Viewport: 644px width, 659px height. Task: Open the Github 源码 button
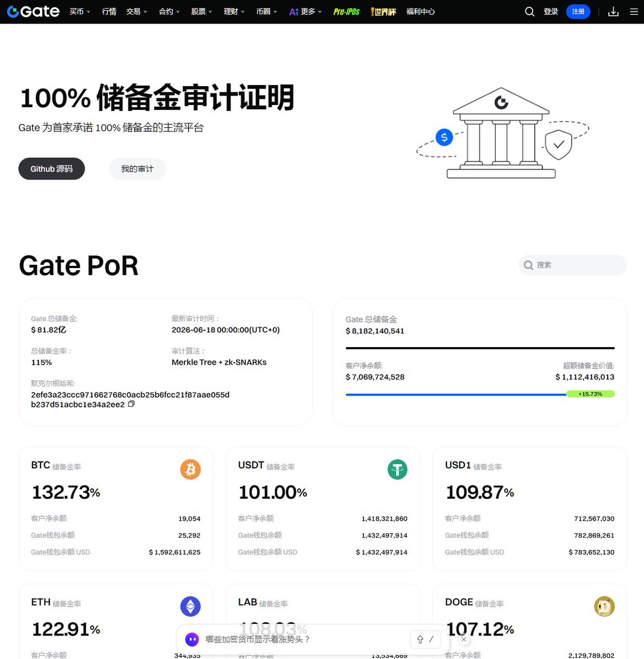pyautogui.click(x=52, y=169)
